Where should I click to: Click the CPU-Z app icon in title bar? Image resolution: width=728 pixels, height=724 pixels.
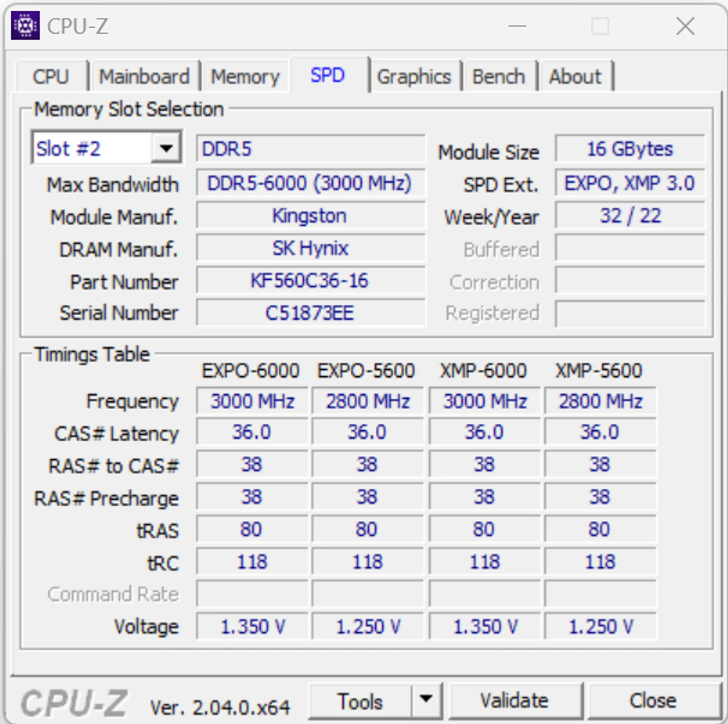pos(25,25)
